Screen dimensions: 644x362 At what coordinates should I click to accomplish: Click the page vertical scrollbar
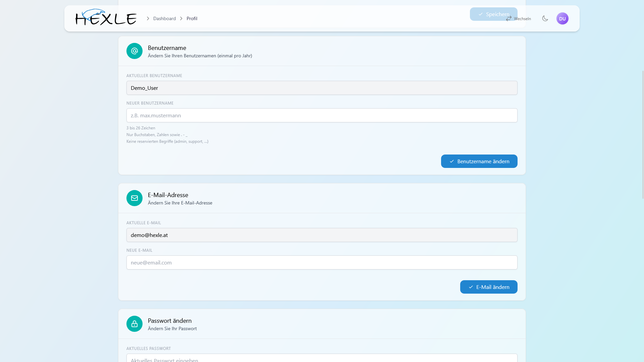pos(643,134)
